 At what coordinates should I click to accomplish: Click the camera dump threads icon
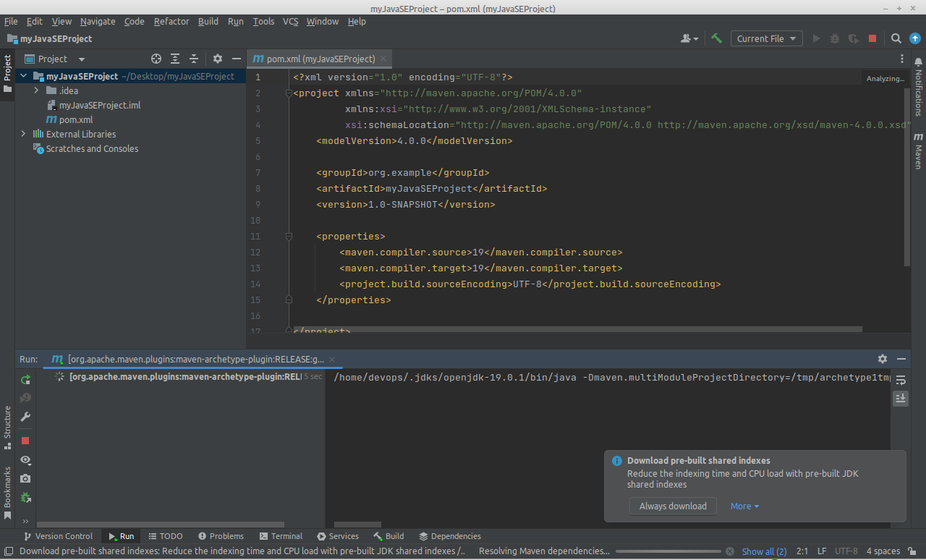point(25,478)
